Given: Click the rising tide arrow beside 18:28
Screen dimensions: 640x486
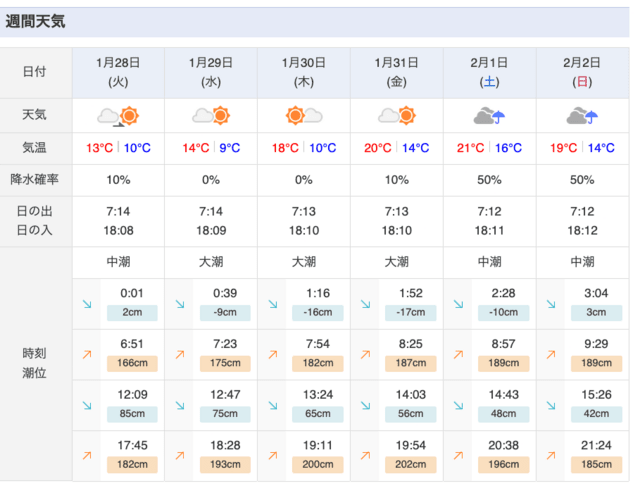Looking at the screenshot, I should click(180, 456).
